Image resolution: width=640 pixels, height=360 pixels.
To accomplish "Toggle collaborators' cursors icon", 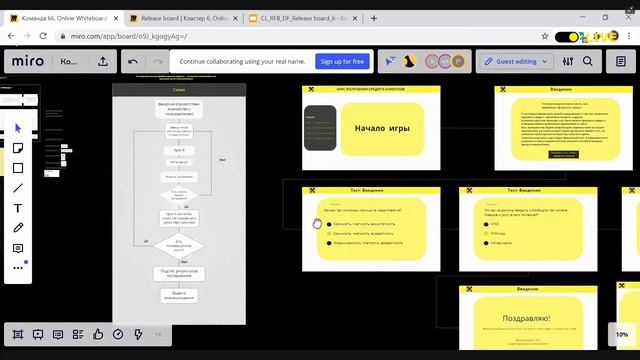I will [390, 62].
